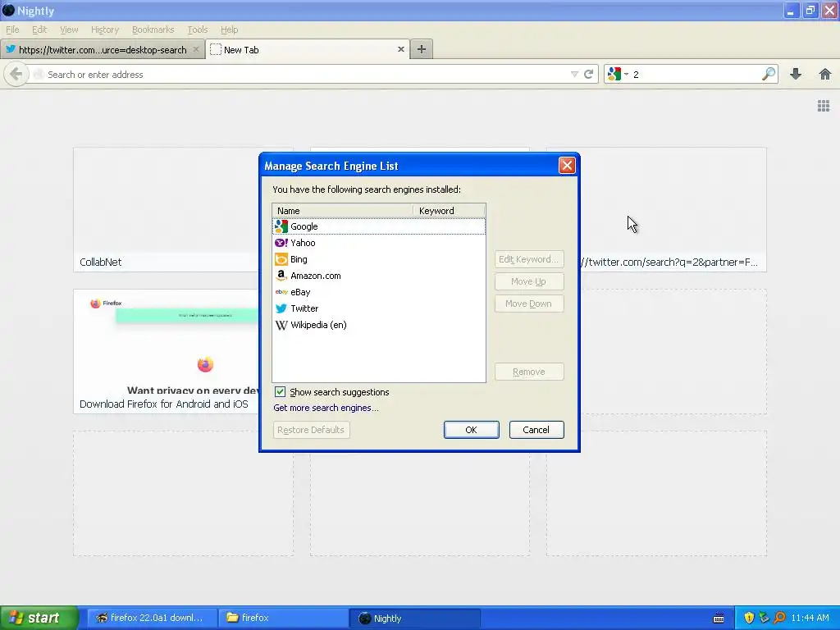
Task: Click the Restore Defaults button
Action: point(311,430)
